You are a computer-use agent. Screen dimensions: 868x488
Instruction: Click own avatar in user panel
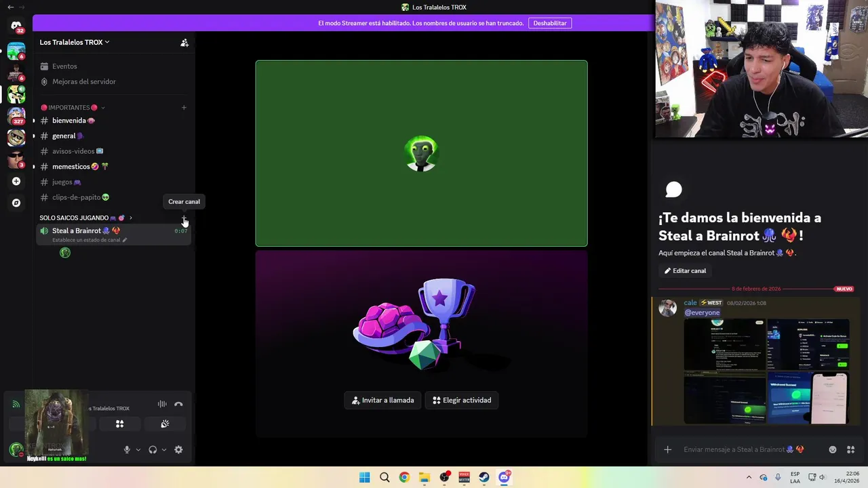[16, 449]
